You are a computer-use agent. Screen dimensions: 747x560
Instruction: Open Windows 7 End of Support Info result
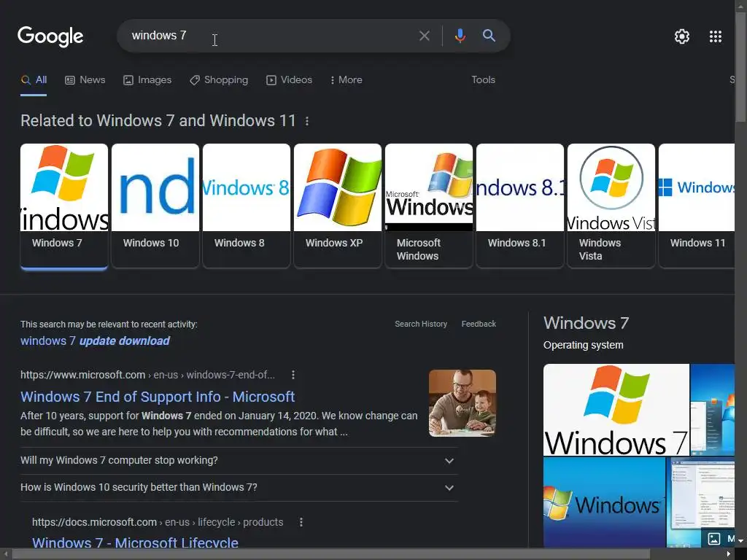[x=158, y=397]
